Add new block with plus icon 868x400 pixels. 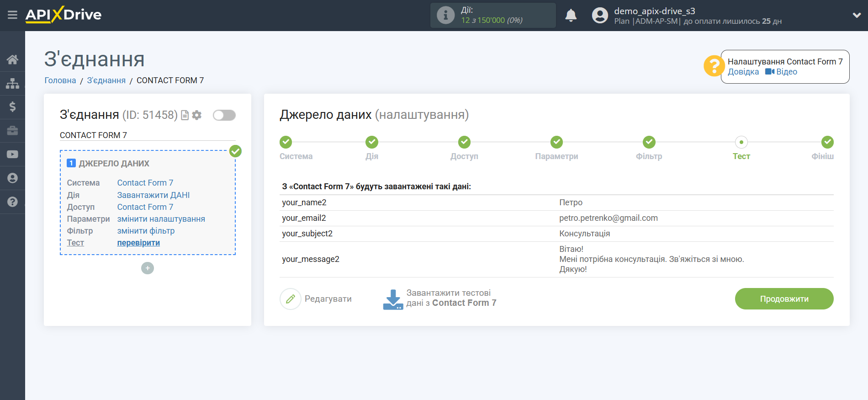click(x=148, y=268)
